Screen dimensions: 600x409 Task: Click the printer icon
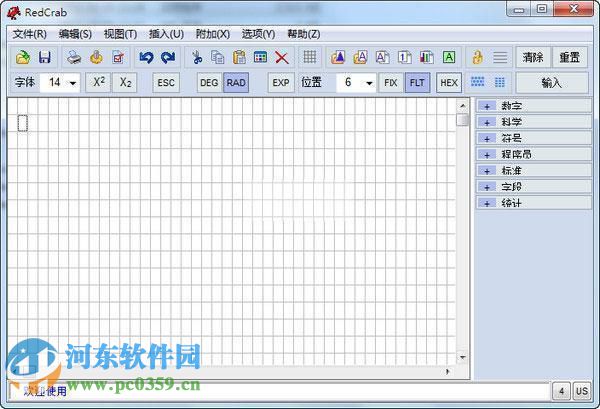point(74,57)
